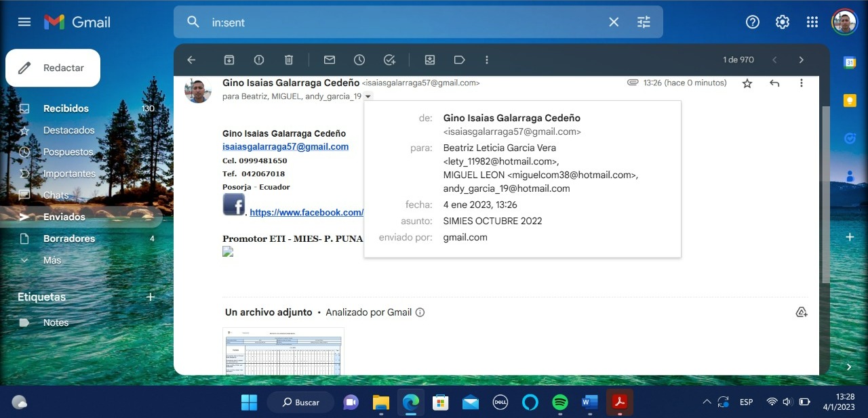The width and height of the screenshot is (868, 418).
Task: Open search filter options
Action: (x=644, y=22)
